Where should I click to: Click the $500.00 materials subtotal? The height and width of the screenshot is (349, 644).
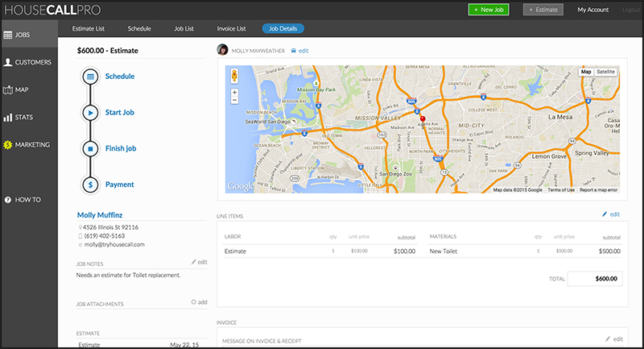609,251
